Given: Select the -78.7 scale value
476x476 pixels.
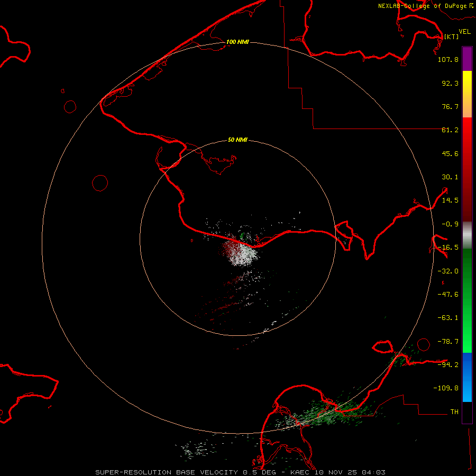Looking at the screenshot, I should 448,342.
